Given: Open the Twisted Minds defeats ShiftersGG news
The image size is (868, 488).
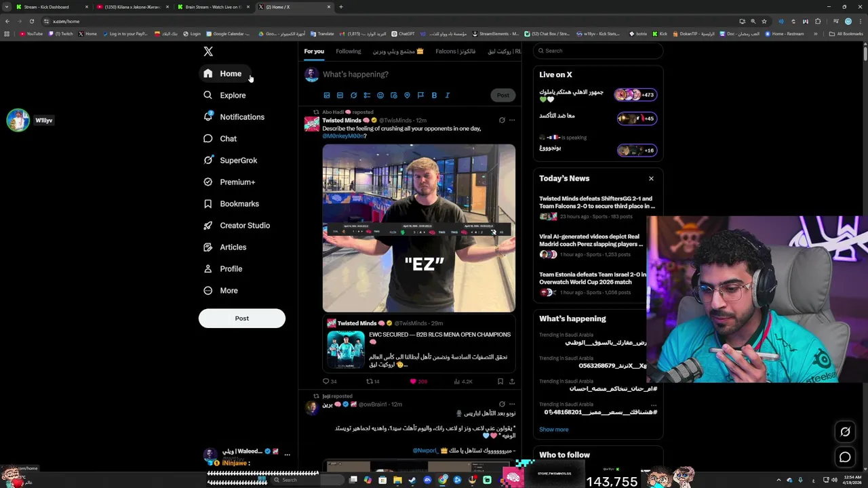Looking at the screenshot, I should coord(597,207).
